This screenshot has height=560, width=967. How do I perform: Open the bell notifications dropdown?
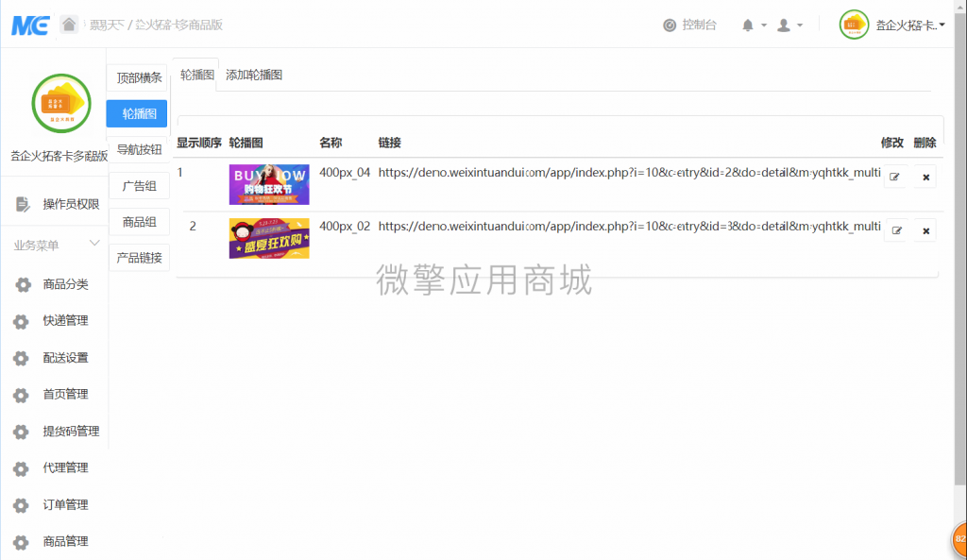click(x=754, y=25)
